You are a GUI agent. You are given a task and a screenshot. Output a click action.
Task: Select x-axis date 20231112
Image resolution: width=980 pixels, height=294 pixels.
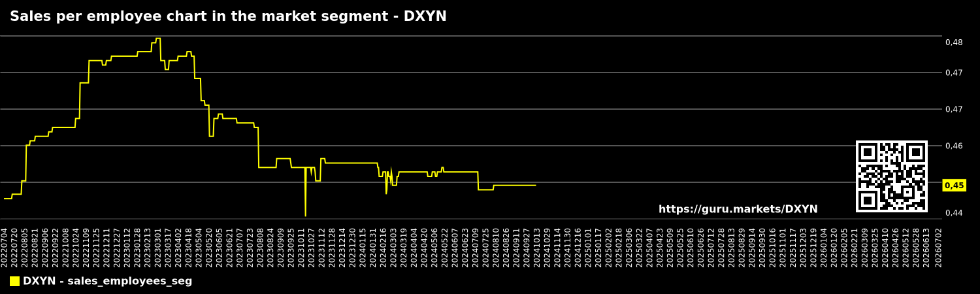[x=322, y=247]
